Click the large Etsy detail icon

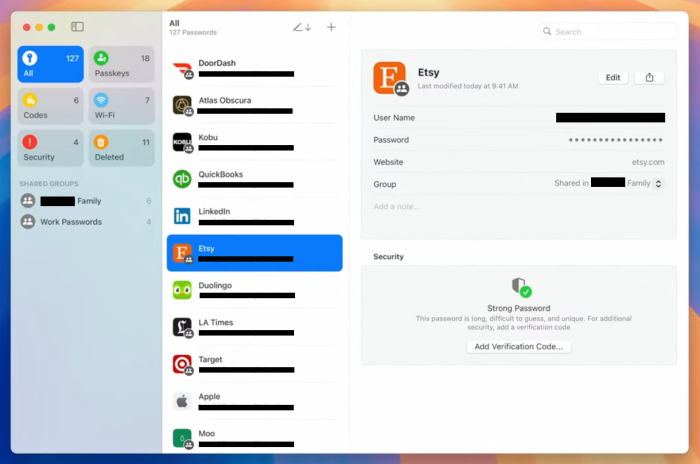click(x=390, y=78)
